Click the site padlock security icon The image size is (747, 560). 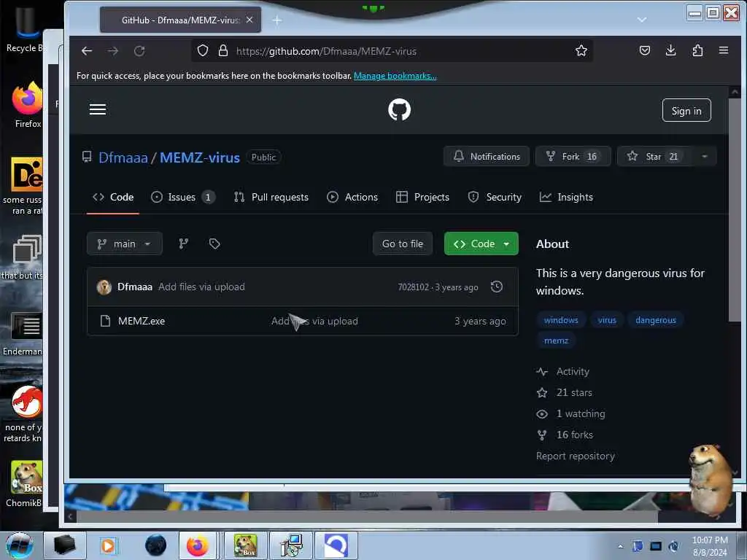[223, 50]
